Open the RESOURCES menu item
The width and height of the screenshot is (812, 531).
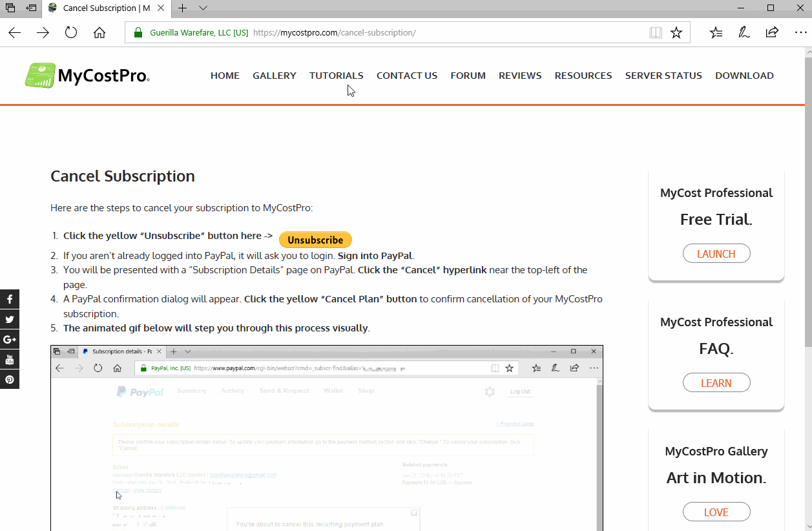tap(583, 76)
